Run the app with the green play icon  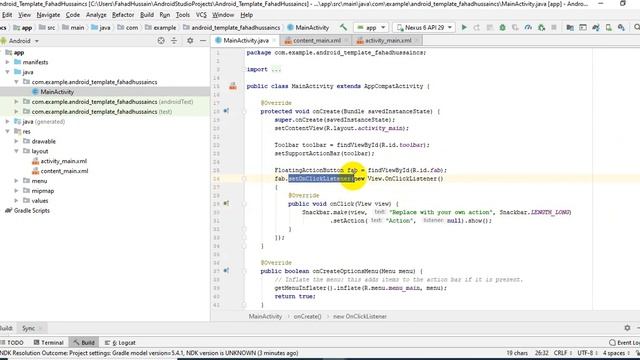(x=464, y=27)
